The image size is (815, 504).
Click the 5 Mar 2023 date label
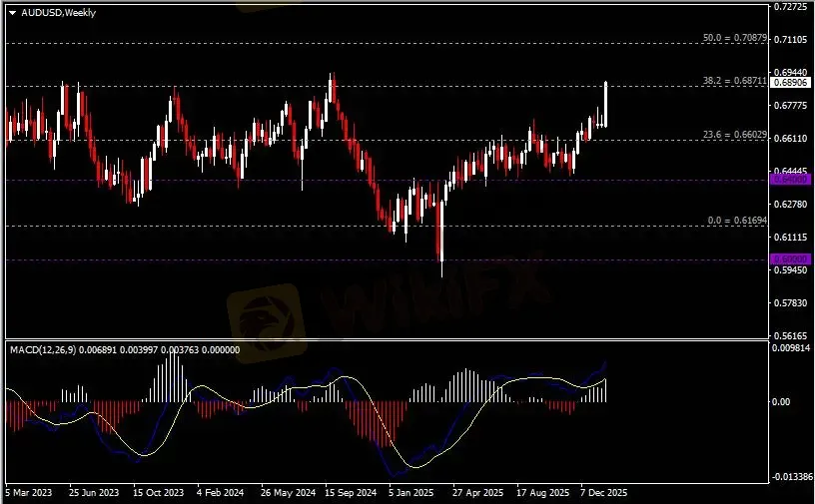point(30,493)
